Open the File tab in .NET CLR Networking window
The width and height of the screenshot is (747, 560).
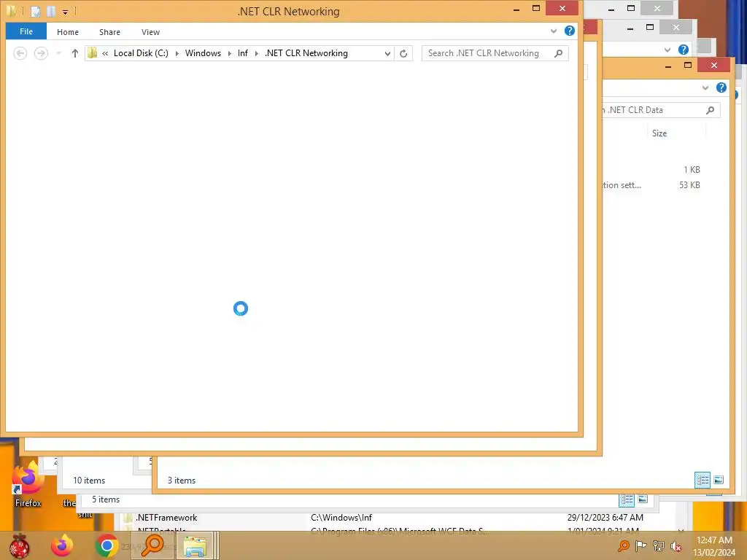pos(26,31)
